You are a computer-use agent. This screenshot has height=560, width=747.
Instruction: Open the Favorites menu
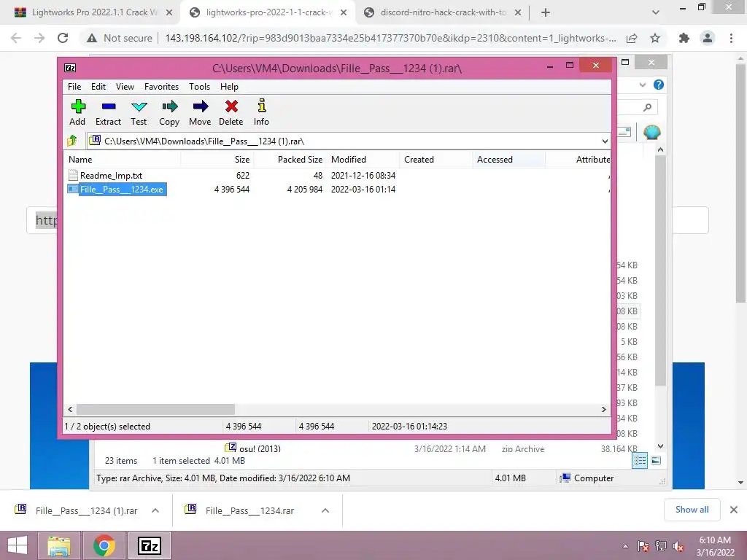pos(161,87)
